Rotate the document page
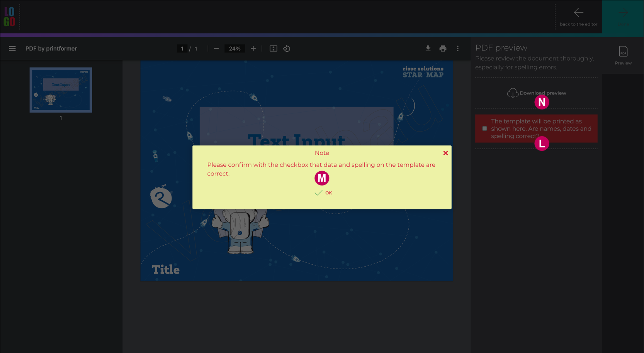The width and height of the screenshot is (644, 353). [286, 48]
